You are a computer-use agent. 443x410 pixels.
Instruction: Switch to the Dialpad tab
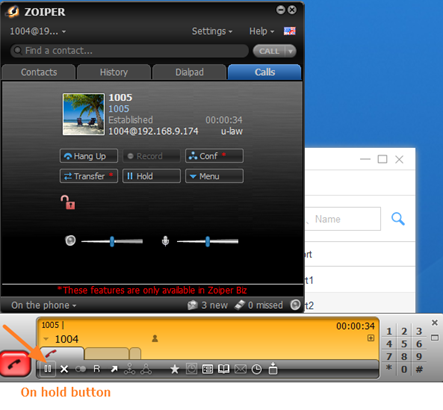[x=189, y=72]
